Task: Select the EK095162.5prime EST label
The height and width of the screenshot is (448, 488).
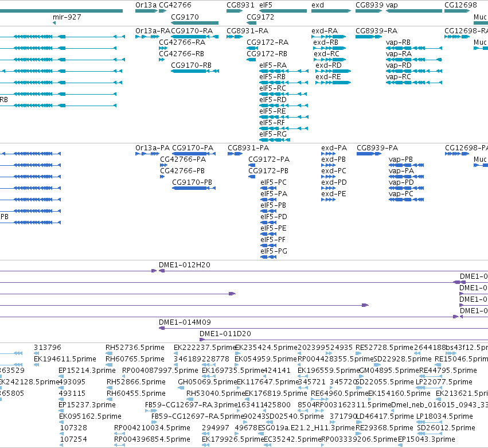Action: [x=90, y=416]
